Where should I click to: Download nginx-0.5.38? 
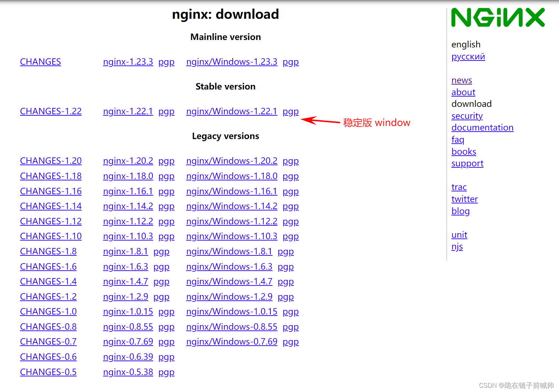[128, 372]
